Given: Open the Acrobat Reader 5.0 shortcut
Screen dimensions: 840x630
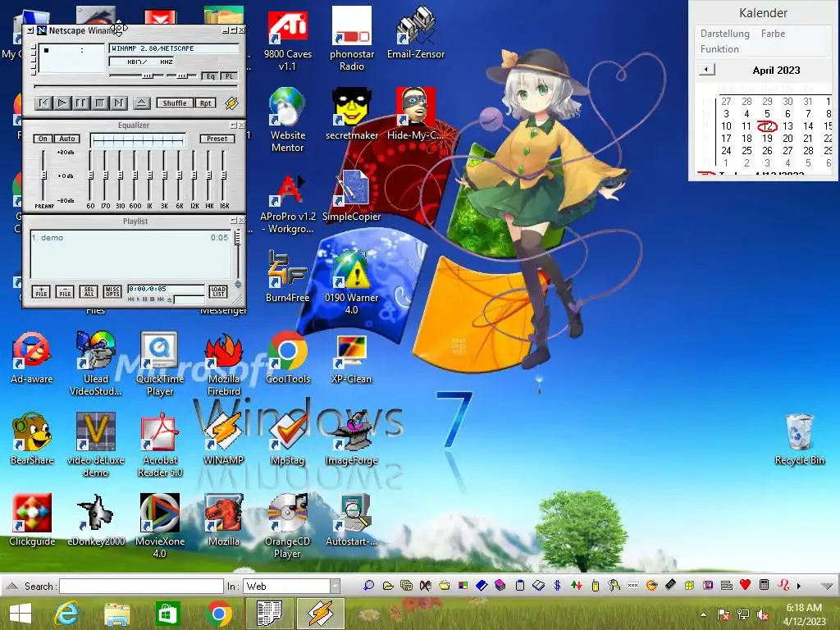Looking at the screenshot, I should pos(160,444).
